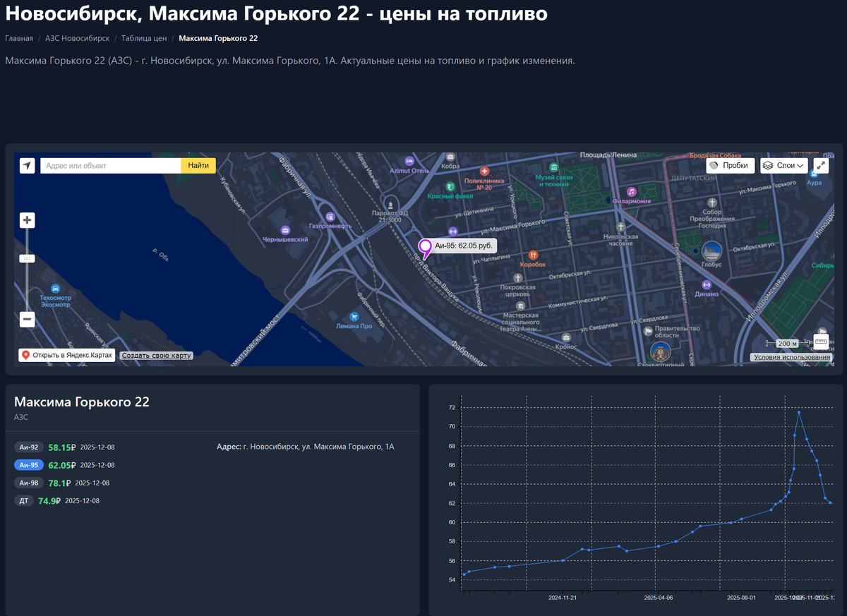This screenshot has height=616, width=847.
Task: Click the chart peak point near 71.5
Action: point(798,412)
